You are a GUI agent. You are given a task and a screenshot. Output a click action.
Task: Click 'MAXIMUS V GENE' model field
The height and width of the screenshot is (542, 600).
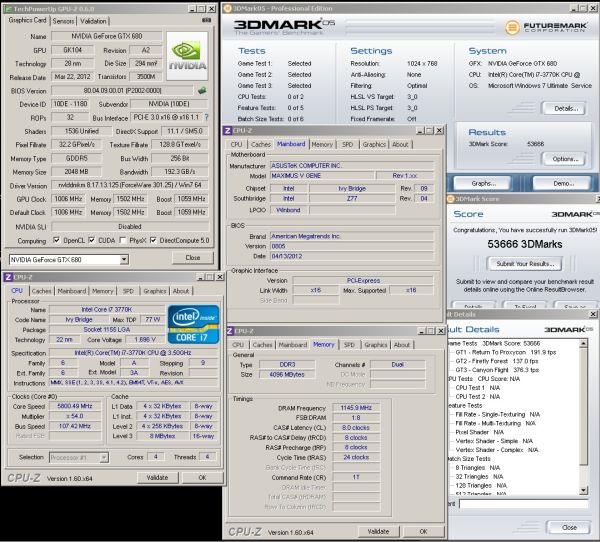(x=321, y=176)
